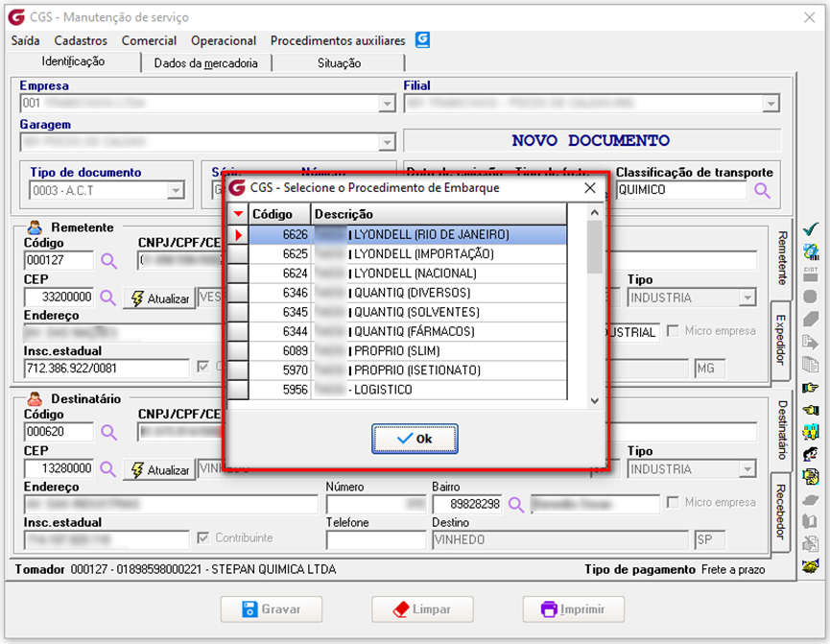The height and width of the screenshot is (644, 830).
Task: Toggle Destinatário Micro empresa checkbox
Action: click(673, 503)
